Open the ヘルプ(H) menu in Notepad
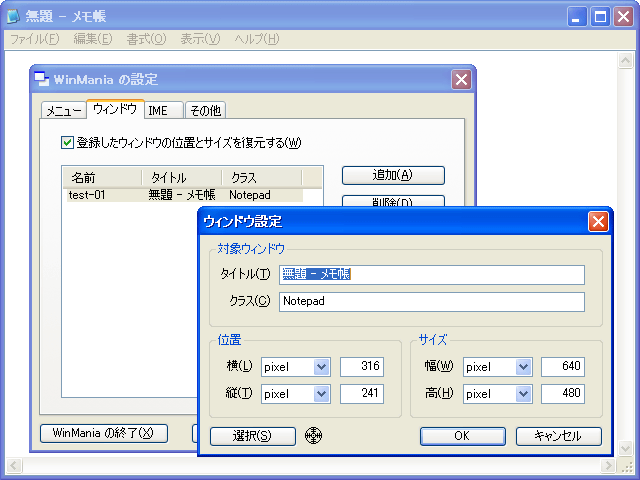Image resolution: width=640 pixels, height=480 pixels. (257, 39)
